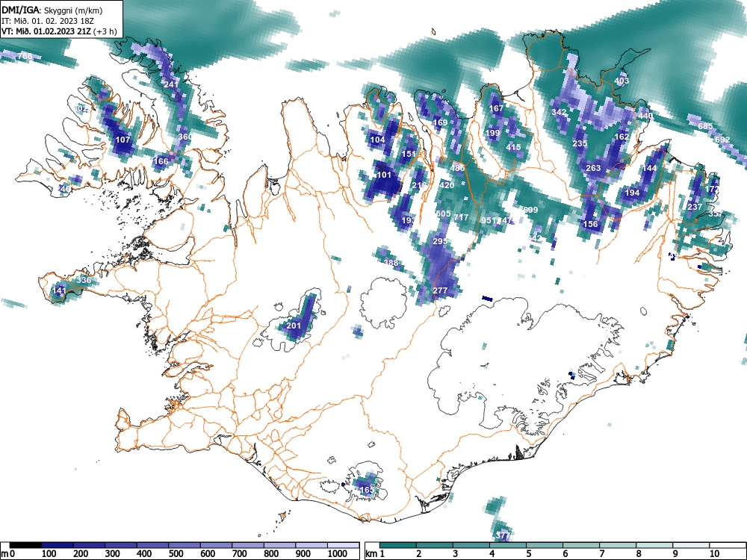The height and width of the screenshot is (560, 747).
Task: Click the visibility value '166' on the map
Action: (x=161, y=161)
